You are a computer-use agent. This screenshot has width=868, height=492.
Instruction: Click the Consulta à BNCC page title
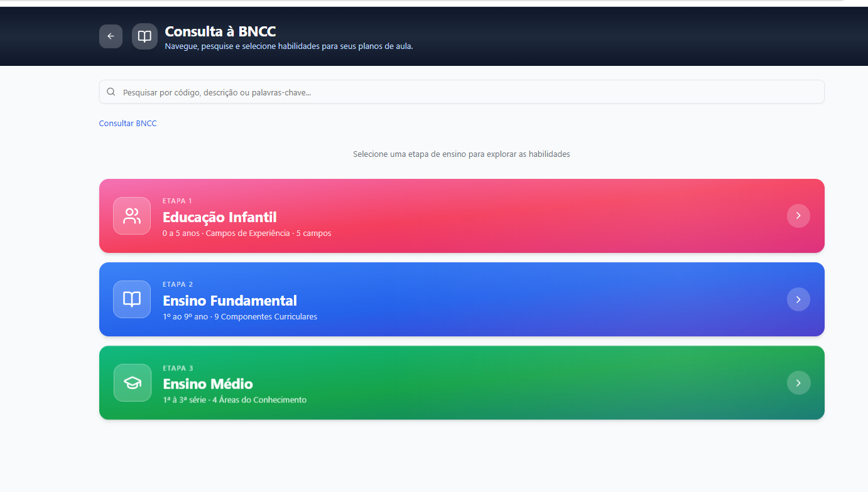pos(220,31)
